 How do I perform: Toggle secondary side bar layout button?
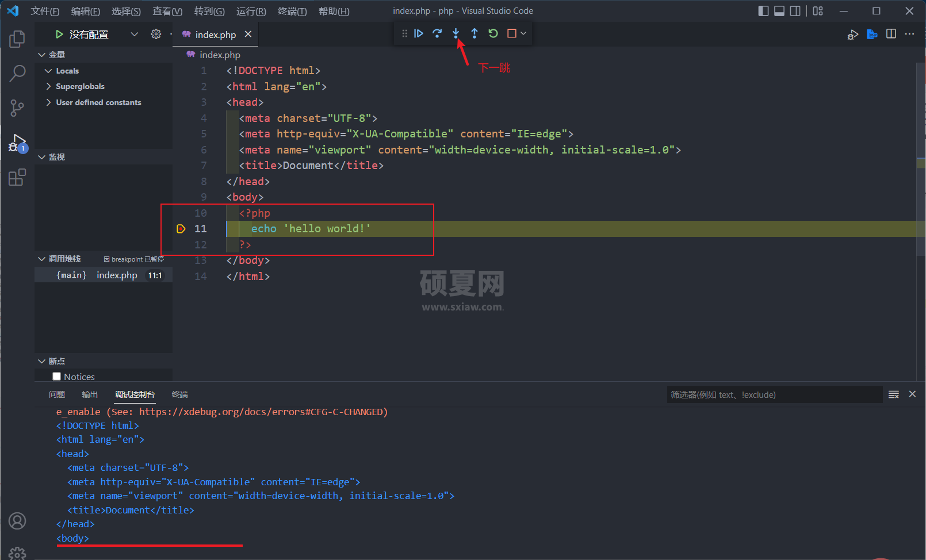tap(795, 11)
